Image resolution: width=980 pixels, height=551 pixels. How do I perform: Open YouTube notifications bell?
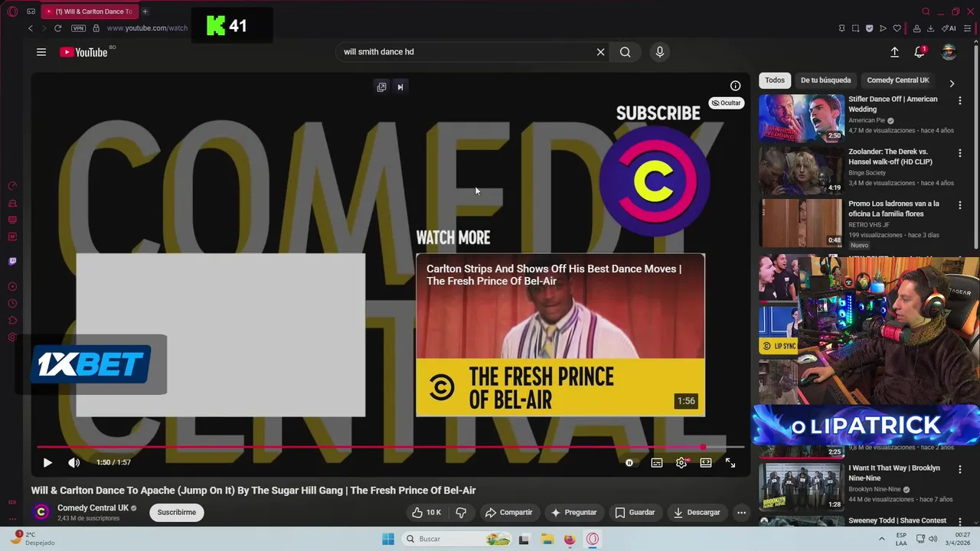tap(920, 52)
